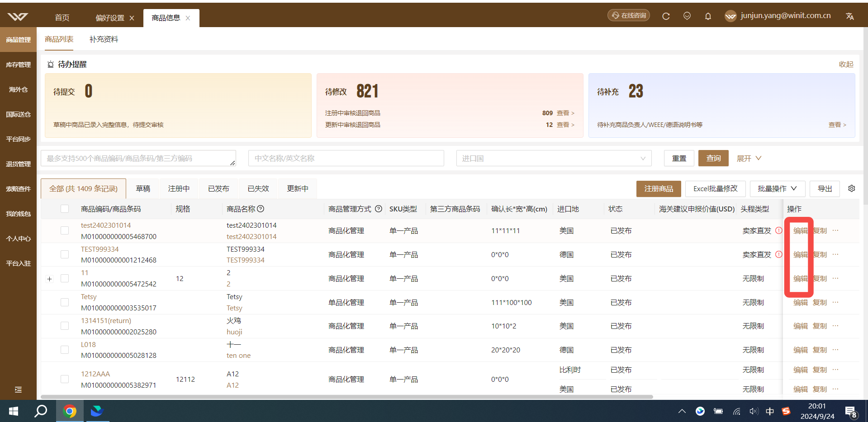Open more actions for L018 row
The height and width of the screenshot is (422, 868).
835,350
